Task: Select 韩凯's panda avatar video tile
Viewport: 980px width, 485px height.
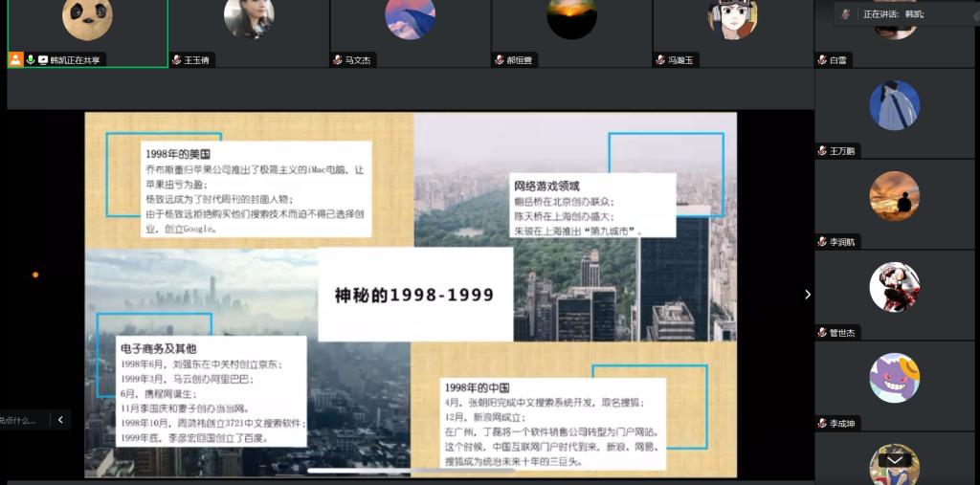Action: [87, 21]
